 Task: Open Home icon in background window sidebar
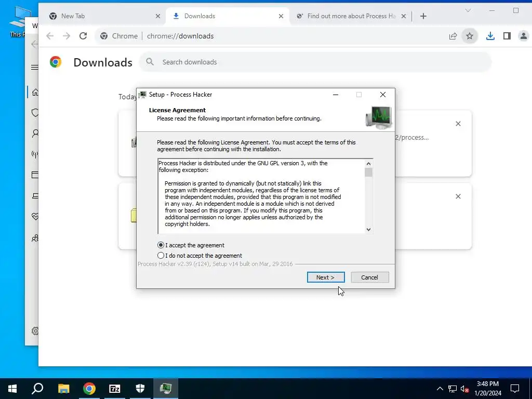click(35, 92)
